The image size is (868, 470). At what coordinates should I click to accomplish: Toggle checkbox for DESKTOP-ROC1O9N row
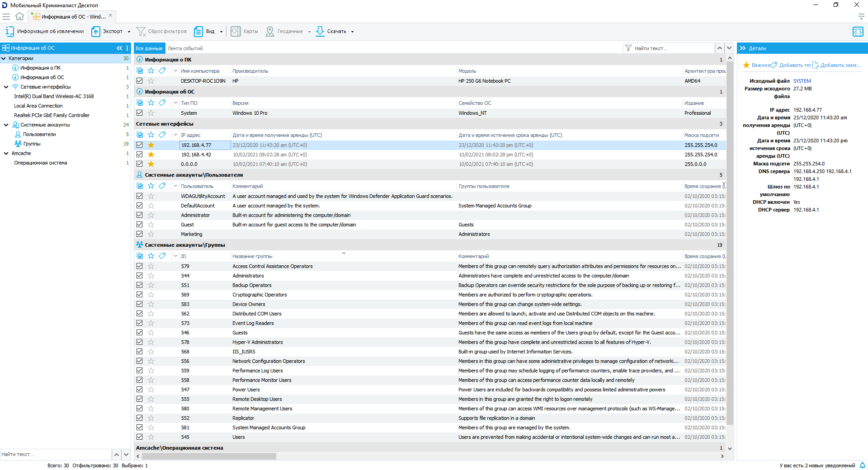pos(140,81)
